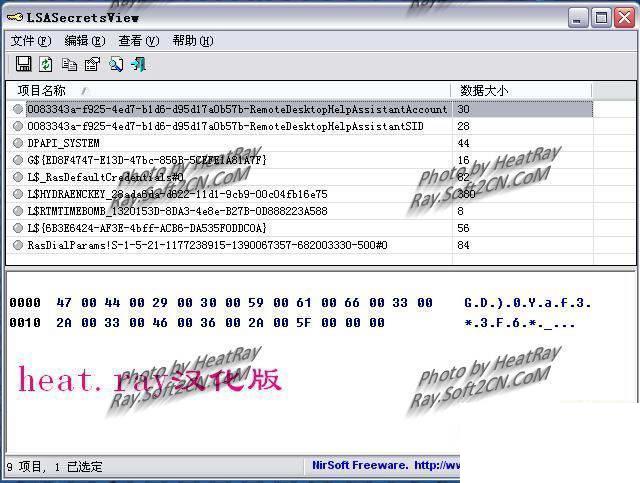
Task: Click the Exit toolbar icon
Action: tap(139, 65)
